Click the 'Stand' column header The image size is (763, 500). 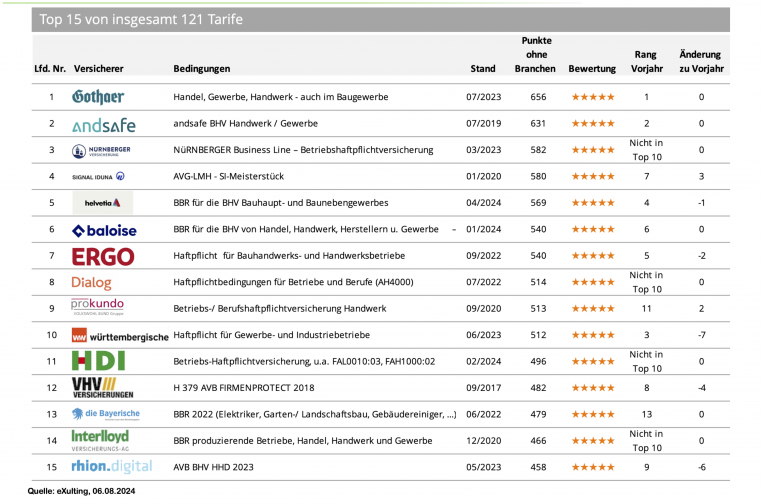pos(483,69)
